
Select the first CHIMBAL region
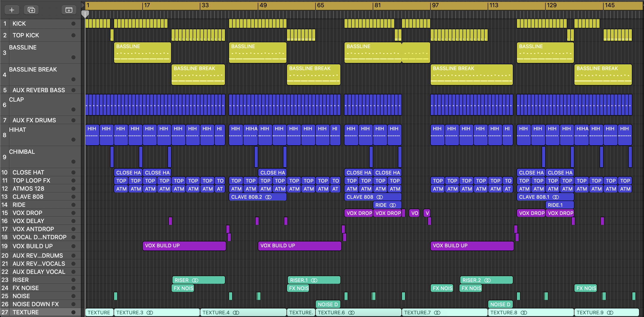[x=112, y=157]
